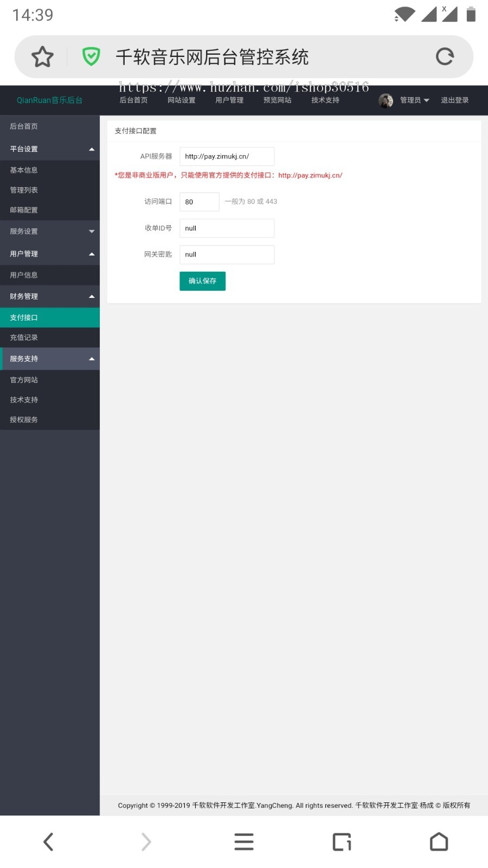Click the 支付接口配置 panel heading
Image resolution: width=488 pixels, height=868 pixels.
coord(136,131)
